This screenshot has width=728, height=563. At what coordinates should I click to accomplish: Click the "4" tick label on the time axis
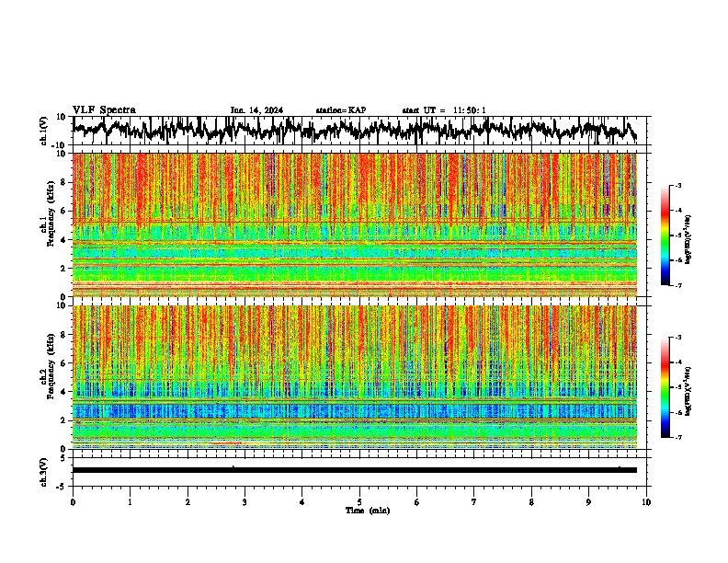(302, 502)
